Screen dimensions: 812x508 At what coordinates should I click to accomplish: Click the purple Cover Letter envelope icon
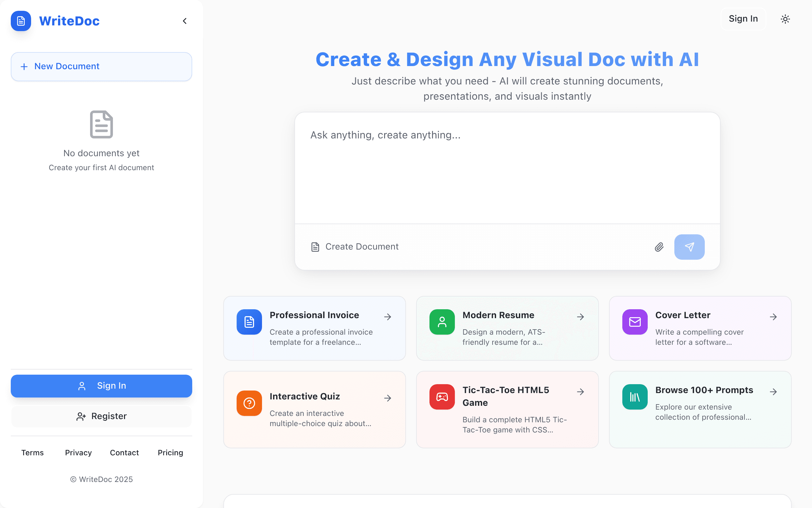635,322
